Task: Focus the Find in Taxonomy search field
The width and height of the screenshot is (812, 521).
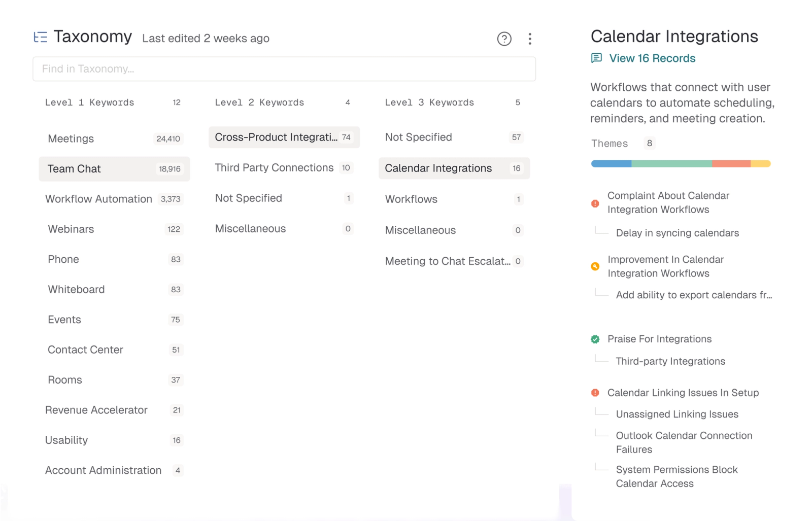Action: tap(284, 69)
